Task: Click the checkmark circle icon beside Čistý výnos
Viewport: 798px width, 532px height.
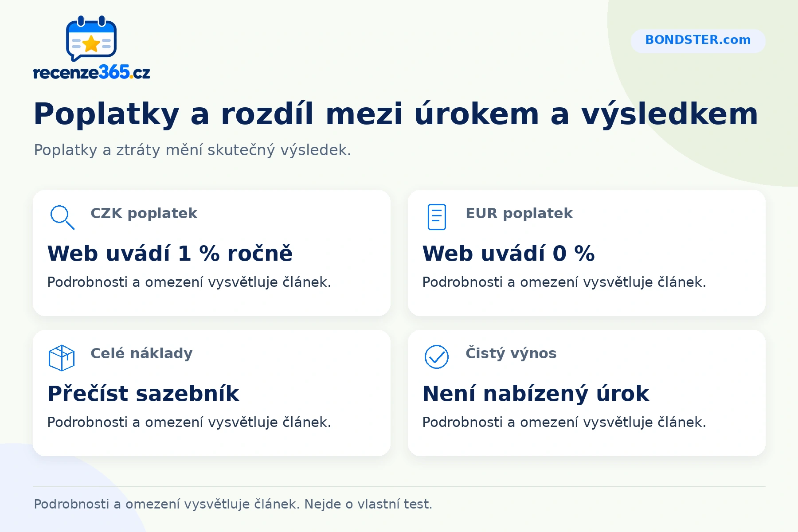Action: tap(437, 357)
